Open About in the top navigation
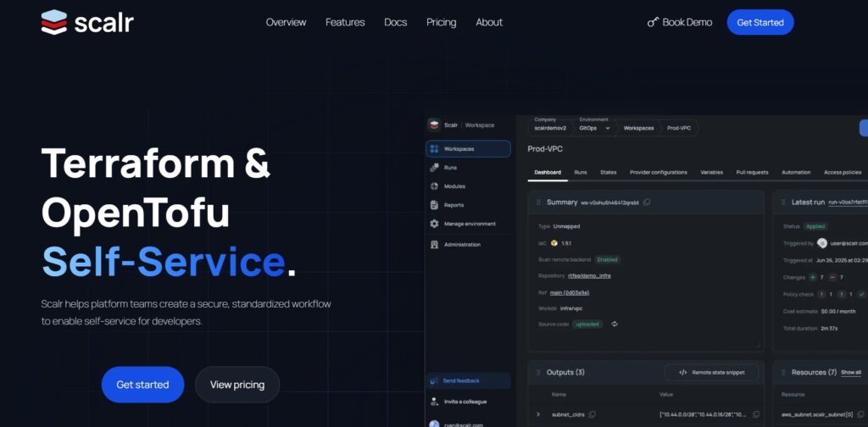The width and height of the screenshot is (868, 427). (489, 22)
